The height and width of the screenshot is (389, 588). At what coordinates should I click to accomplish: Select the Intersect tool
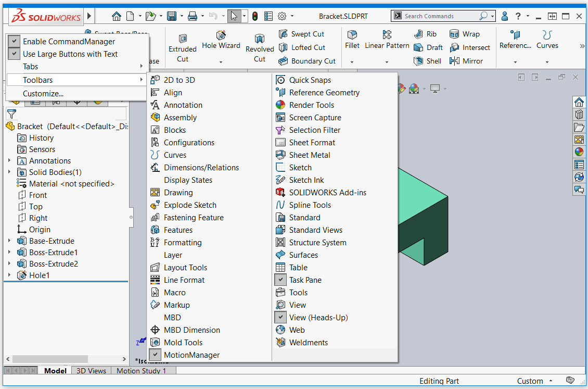pyautogui.click(x=470, y=47)
